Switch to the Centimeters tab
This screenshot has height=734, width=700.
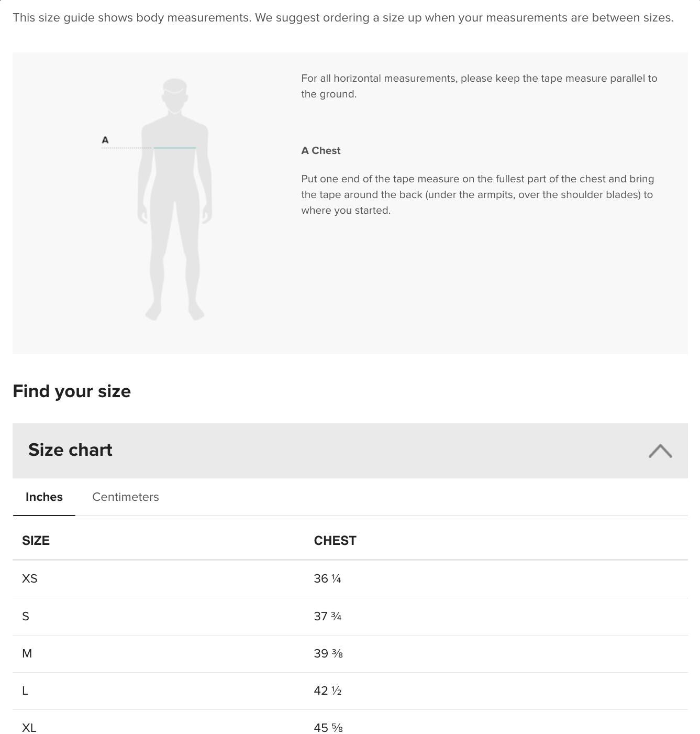(x=126, y=497)
